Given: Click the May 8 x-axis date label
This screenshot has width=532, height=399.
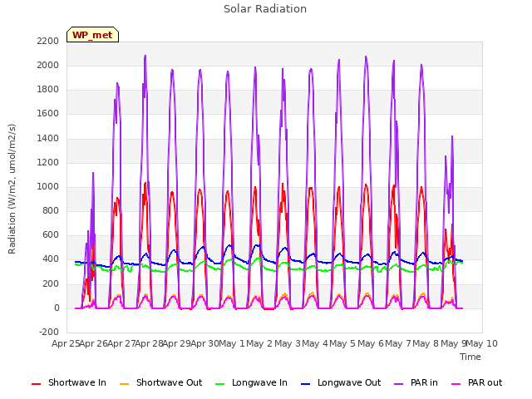Looking at the screenshot, I should pos(426,343).
